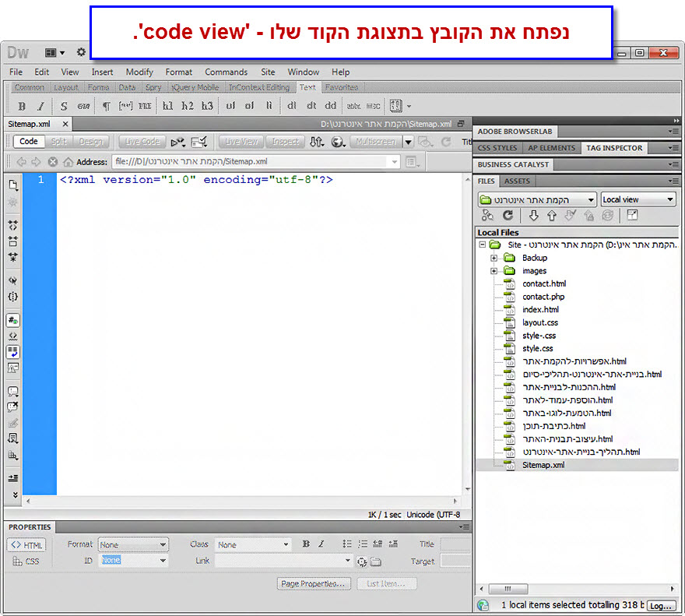The width and height of the screenshot is (685, 616).
Task: Switch to Code view button
Action: [x=28, y=142]
